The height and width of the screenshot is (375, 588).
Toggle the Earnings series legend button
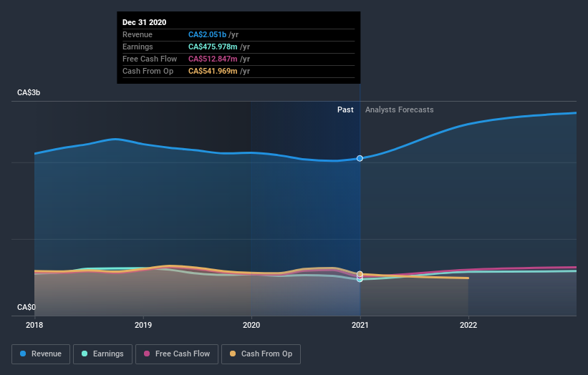click(102, 354)
